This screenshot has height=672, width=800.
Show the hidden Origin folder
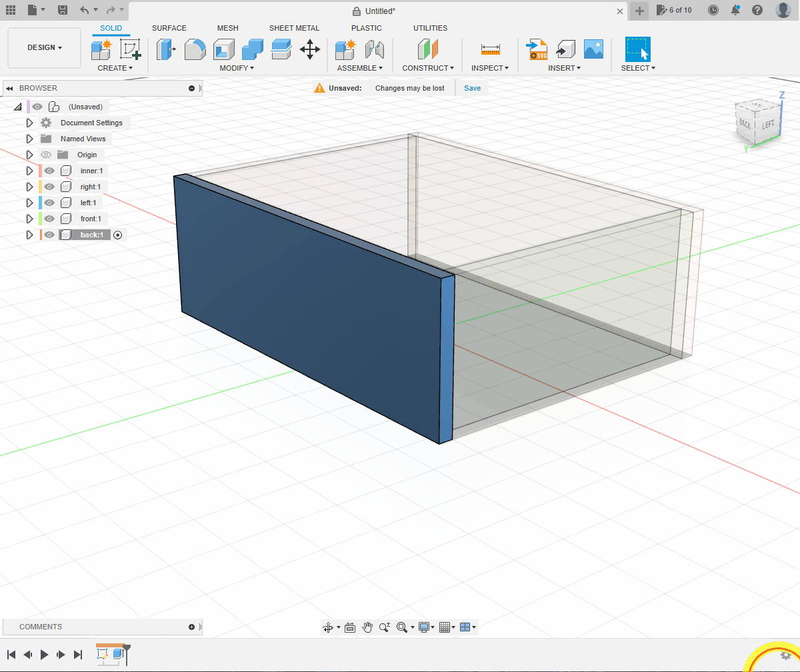46,155
